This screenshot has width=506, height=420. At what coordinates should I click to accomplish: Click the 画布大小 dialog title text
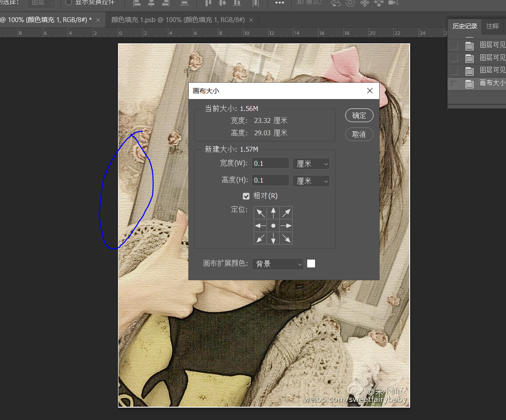click(206, 91)
